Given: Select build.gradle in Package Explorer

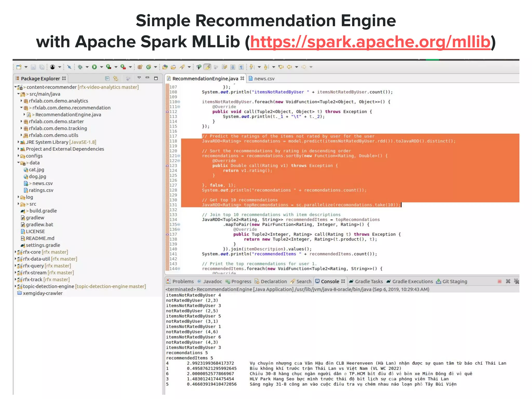Looking at the screenshot, I should click(39, 211).
